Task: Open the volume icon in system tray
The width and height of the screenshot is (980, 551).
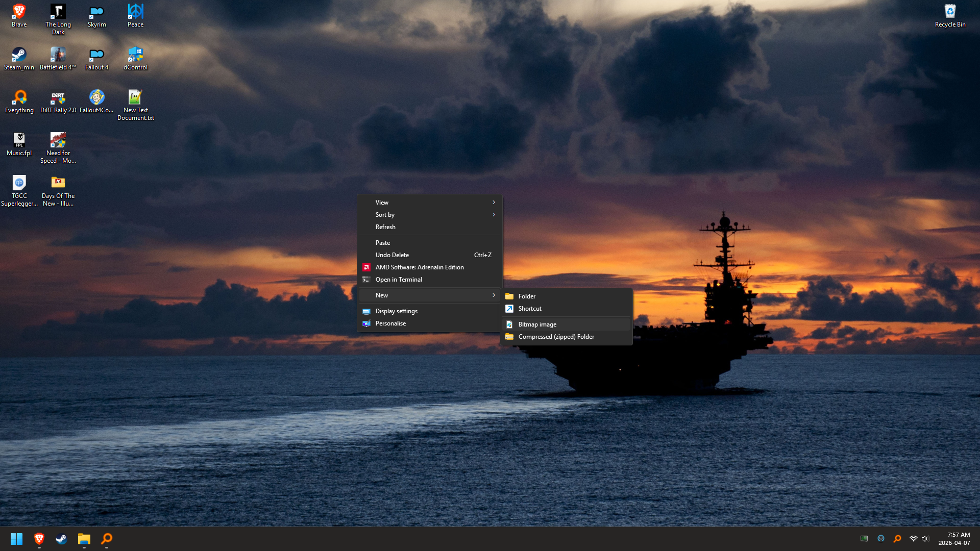Action: coord(925,539)
